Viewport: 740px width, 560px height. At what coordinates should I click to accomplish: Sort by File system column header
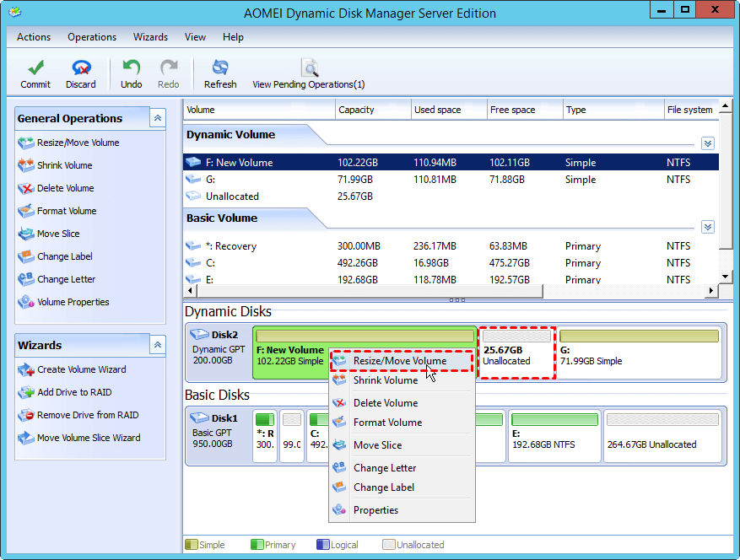[x=691, y=110]
